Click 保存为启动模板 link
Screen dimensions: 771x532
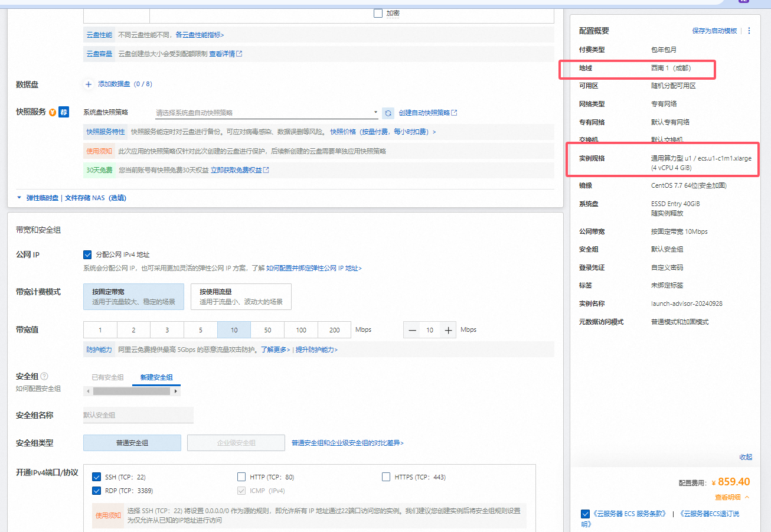pyautogui.click(x=715, y=31)
